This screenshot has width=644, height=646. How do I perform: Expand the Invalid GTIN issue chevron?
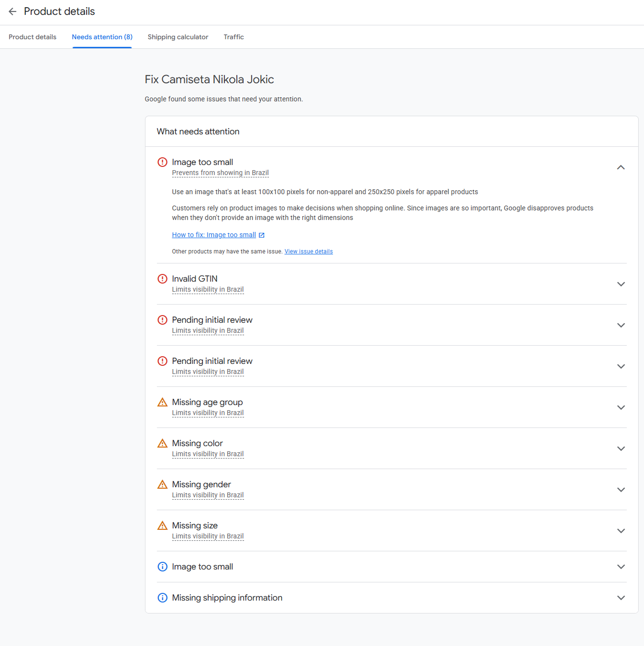[x=621, y=284]
